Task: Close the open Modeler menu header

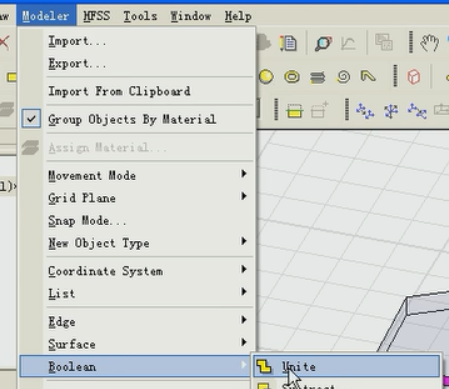Action: 46,16
